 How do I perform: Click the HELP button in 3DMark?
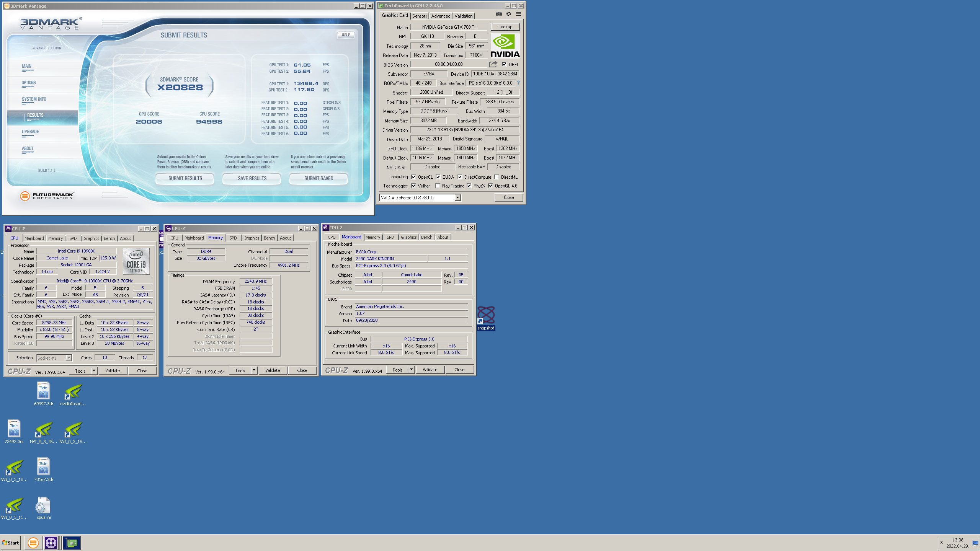click(346, 35)
